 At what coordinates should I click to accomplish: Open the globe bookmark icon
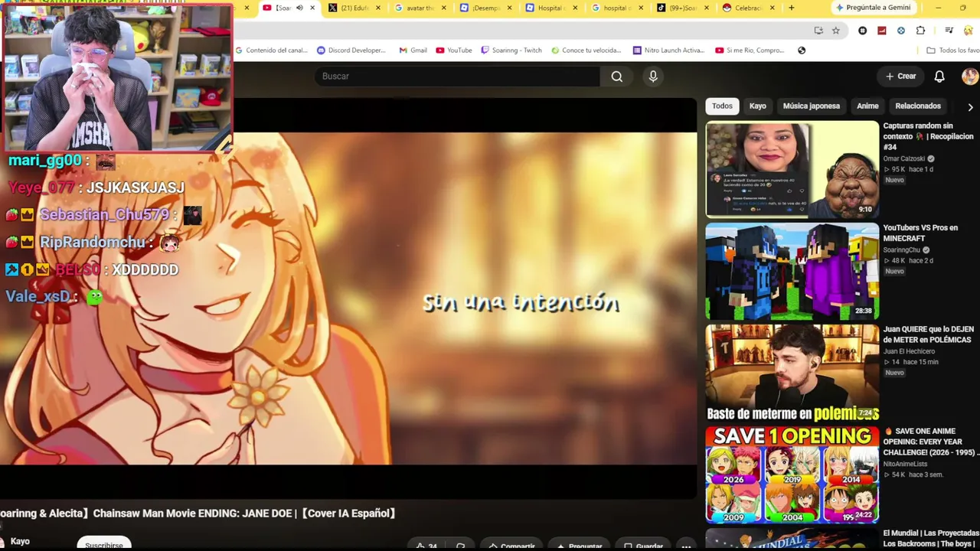(x=802, y=51)
